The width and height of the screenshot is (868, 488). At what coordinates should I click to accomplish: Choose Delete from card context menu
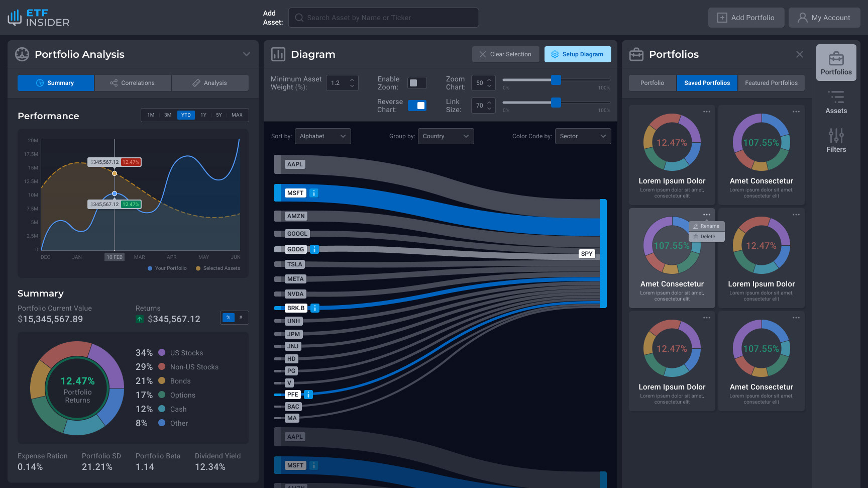(707, 237)
